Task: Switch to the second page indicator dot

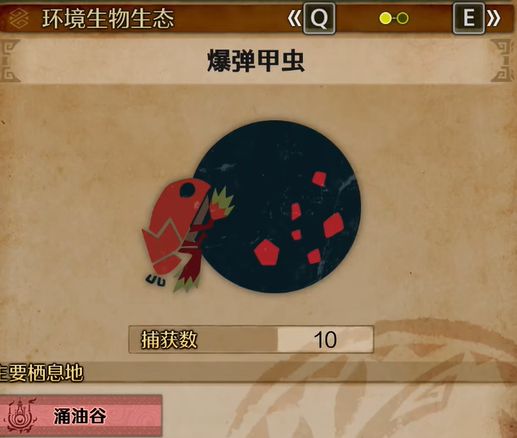Action: pos(402,18)
